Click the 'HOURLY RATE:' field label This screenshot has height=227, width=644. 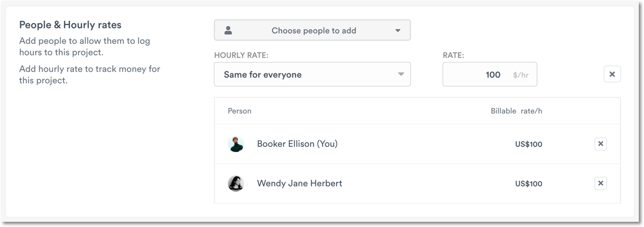pos(244,55)
